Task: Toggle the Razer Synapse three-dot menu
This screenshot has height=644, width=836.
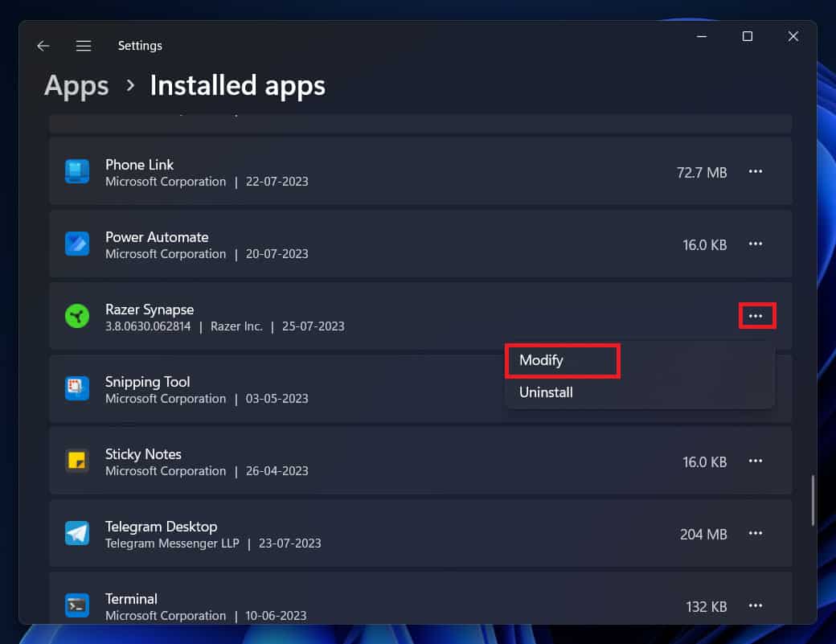Action: 756,316
